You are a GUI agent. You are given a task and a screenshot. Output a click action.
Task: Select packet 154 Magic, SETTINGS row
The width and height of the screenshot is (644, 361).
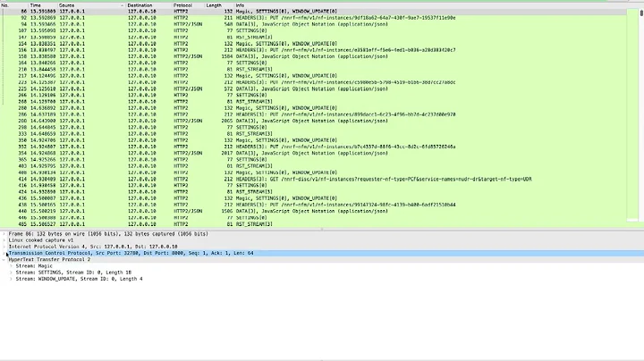[x=313, y=44]
